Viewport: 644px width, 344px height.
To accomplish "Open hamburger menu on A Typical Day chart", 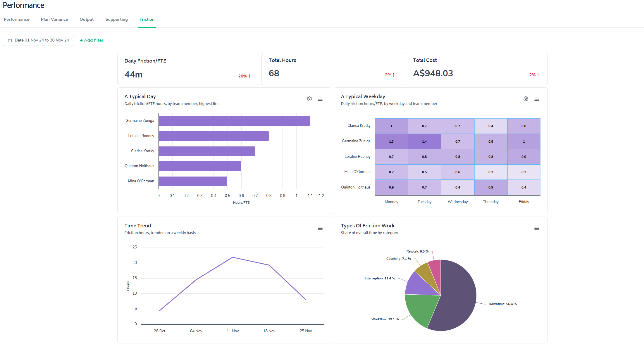I will pyautogui.click(x=320, y=99).
